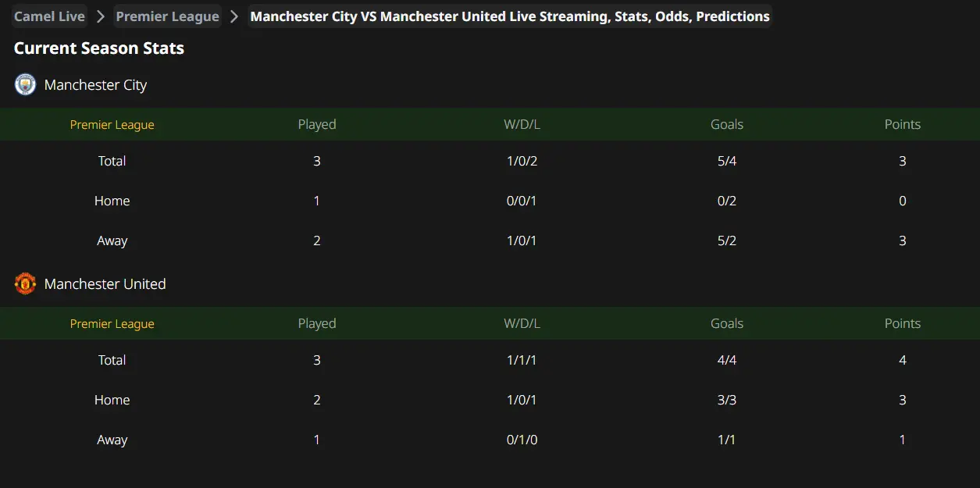Screen dimensions: 980x488
Task: Click the Manchester United team name
Action: [x=105, y=284]
